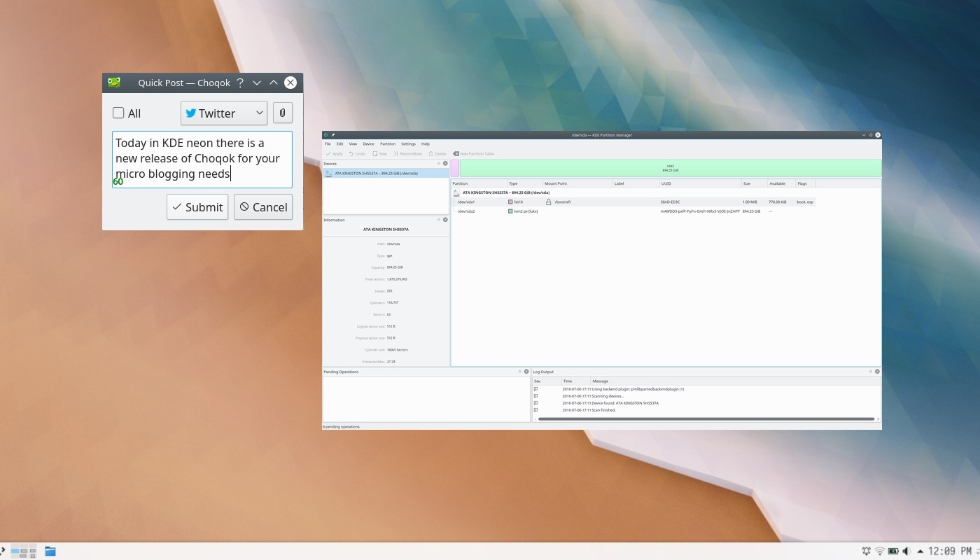The width and height of the screenshot is (980, 560).
Task: Click the fat16 filesystem color square
Action: pos(510,202)
